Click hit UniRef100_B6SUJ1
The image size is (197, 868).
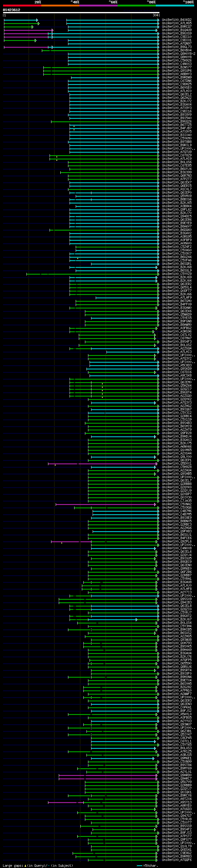click(177, 535)
